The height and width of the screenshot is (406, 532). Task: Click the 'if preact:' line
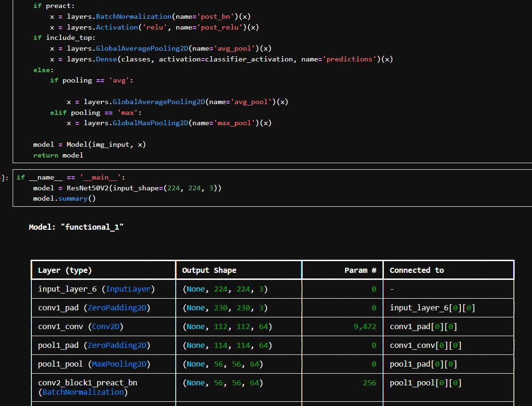pos(54,6)
